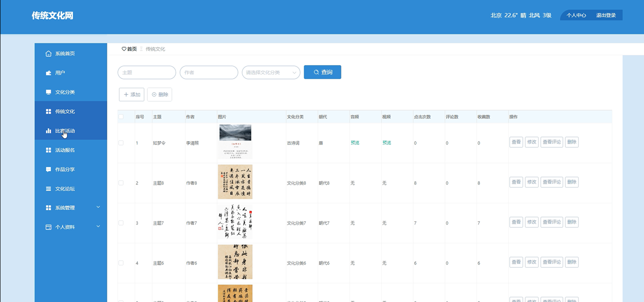
Task: Click 查看 for the 主题6 row
Action: click(516, 262)
